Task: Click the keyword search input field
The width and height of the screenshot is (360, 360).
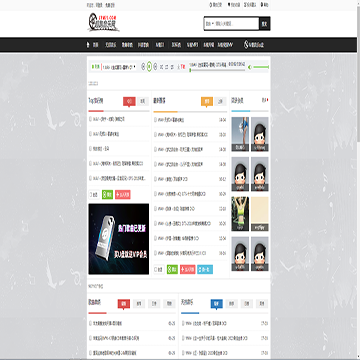Action: [236, 24]
